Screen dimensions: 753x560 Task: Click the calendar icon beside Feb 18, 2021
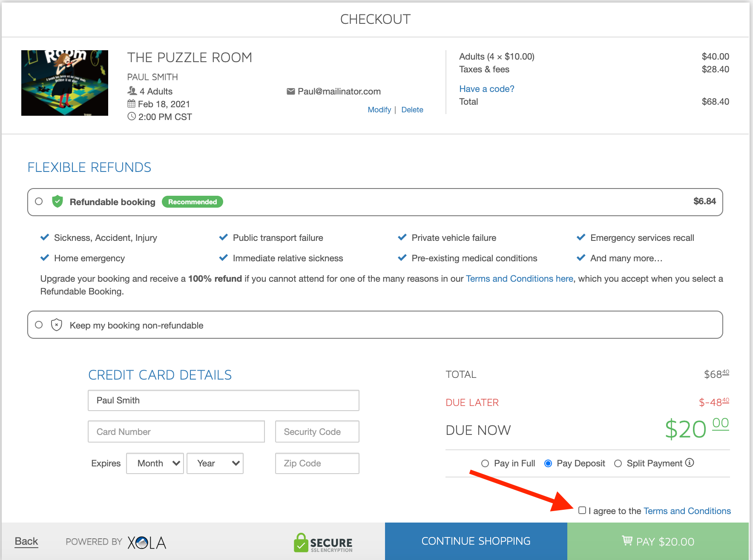point(132,104)
